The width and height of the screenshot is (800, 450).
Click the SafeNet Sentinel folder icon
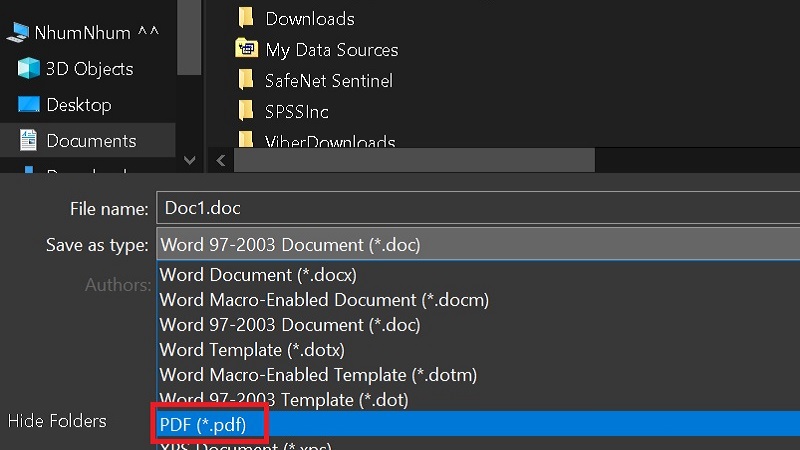246,80
